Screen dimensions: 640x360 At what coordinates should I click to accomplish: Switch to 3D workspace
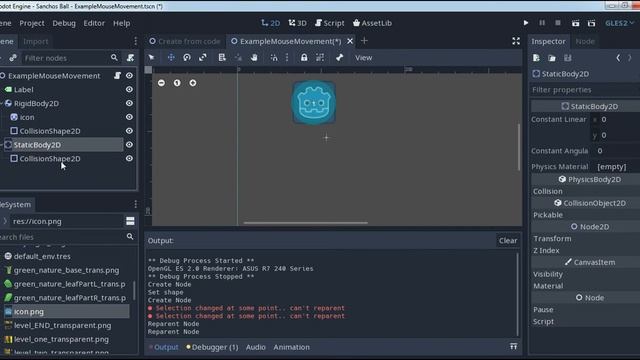298,23
